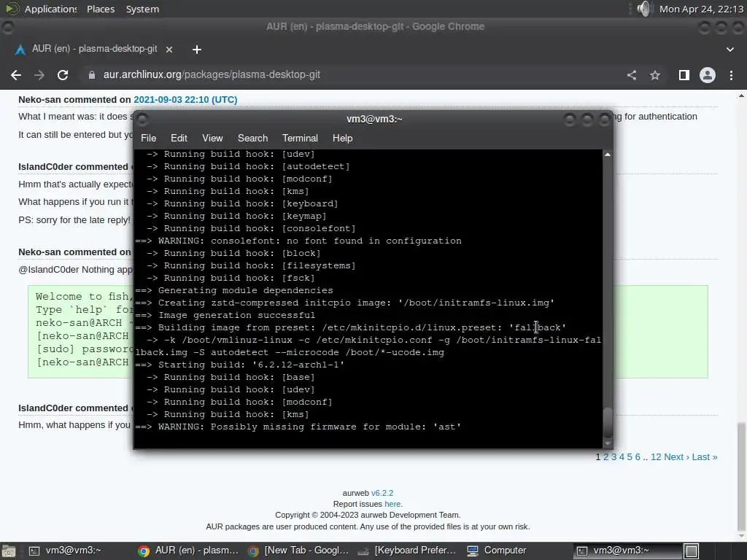Click 'Possibly missing firmware' warning line
747x560 pixels.
pyautogui.click(x=298, y=427)
